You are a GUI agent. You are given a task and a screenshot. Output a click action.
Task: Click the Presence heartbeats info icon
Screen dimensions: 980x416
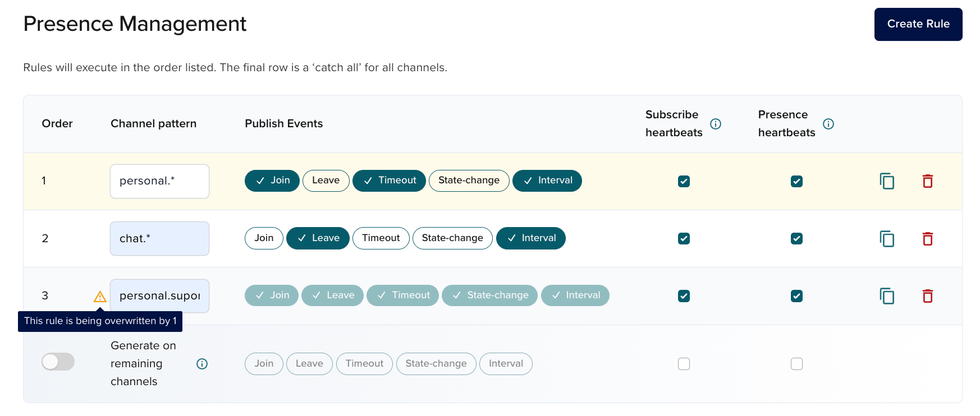[x=828, y=124]
